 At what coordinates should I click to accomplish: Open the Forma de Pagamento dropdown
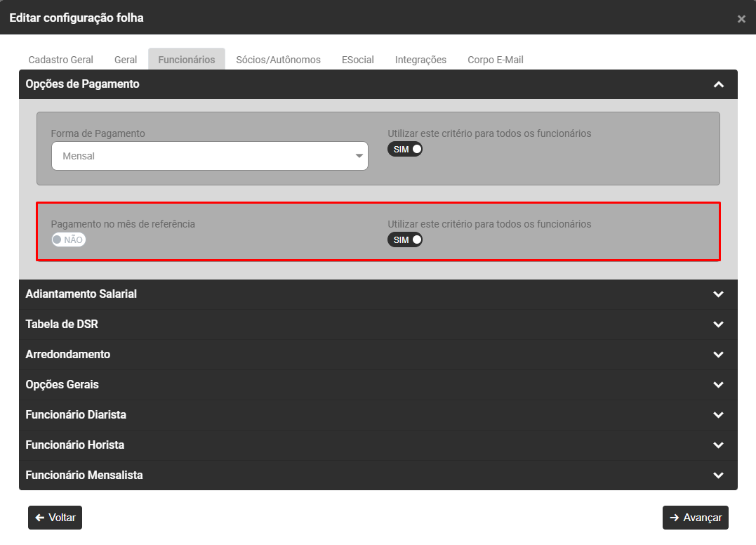210,156
